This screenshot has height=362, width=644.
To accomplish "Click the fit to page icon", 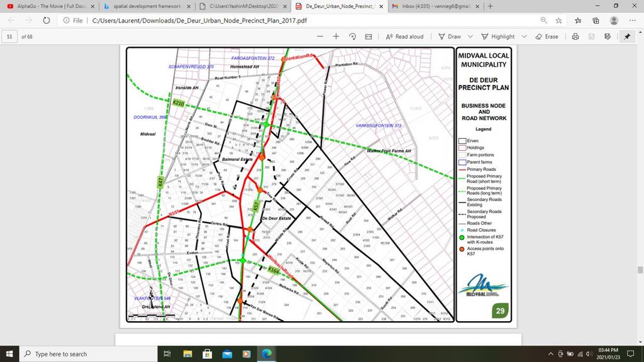I will point(369,36).
